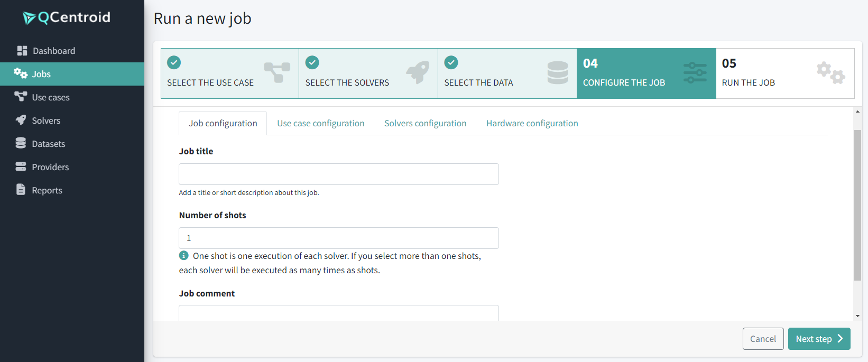Image resolution: width=868 pixels, height=362 pixels.
Task: Select the Hardware configuration tab
Action: (x=532, y=123)
